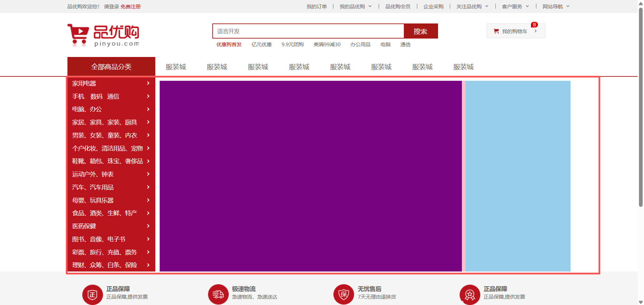Image resolution: width=644 pixels, height=305 pixels.
Task: Click the 正品保障 round 正 icon
Action: pyautogui.click(x=92, y=295)
